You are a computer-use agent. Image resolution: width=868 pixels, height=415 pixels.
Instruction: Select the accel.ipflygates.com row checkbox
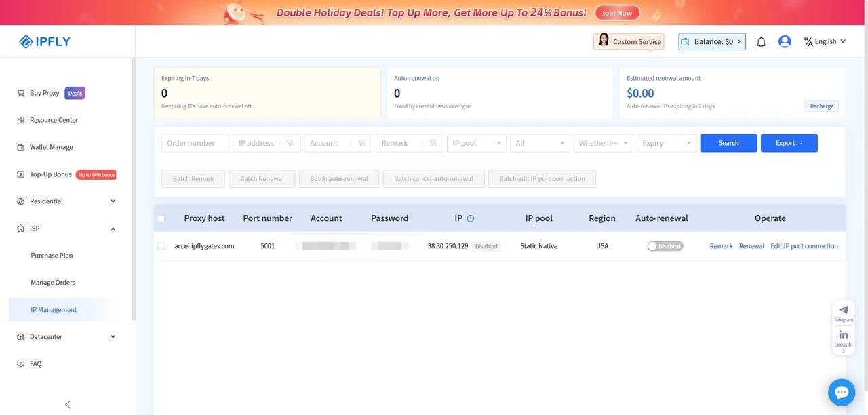161,246
